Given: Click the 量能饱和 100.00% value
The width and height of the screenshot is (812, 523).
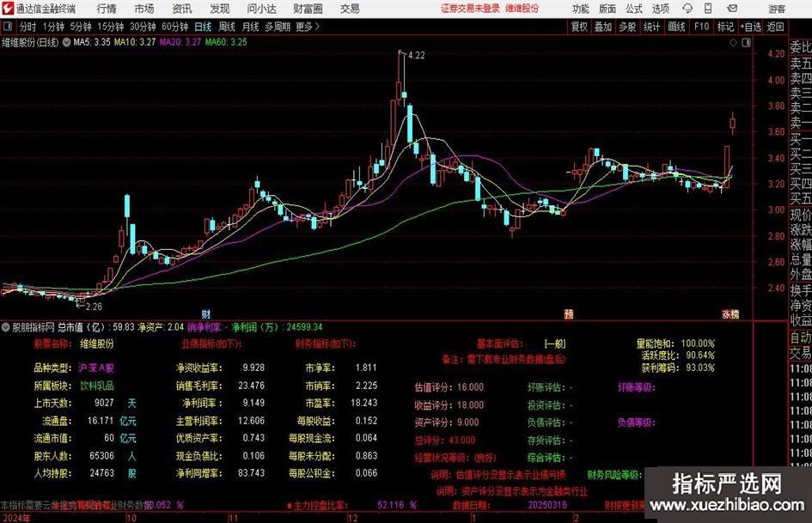Looking at the screenshot, I should (x=698, y=344).
